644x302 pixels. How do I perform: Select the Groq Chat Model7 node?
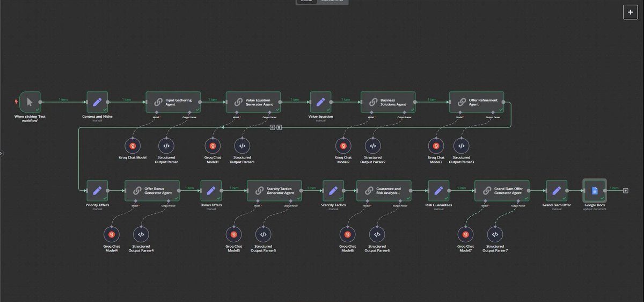[465, 234]
